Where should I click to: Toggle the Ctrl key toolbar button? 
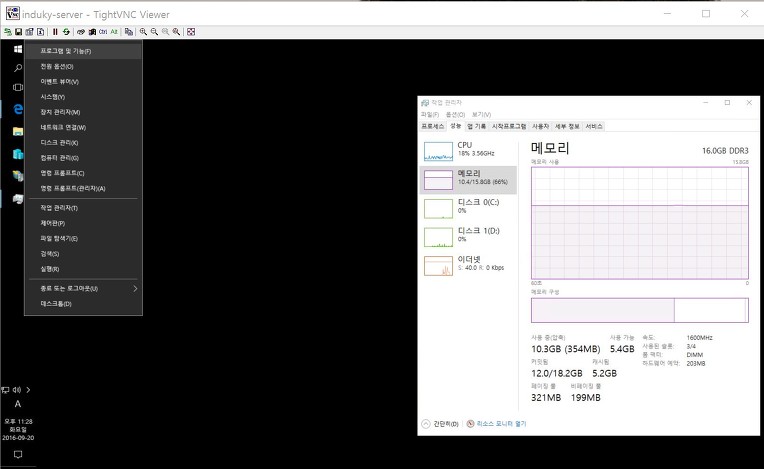click(102, 32)
